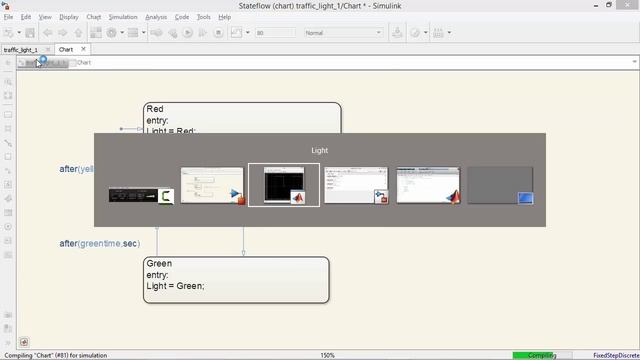Click the Forward navigation arrow

click(x=62, y=33)
